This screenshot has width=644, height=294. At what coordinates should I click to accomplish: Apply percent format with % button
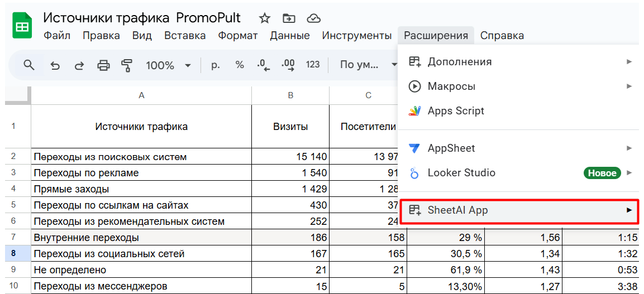point(240,65)
